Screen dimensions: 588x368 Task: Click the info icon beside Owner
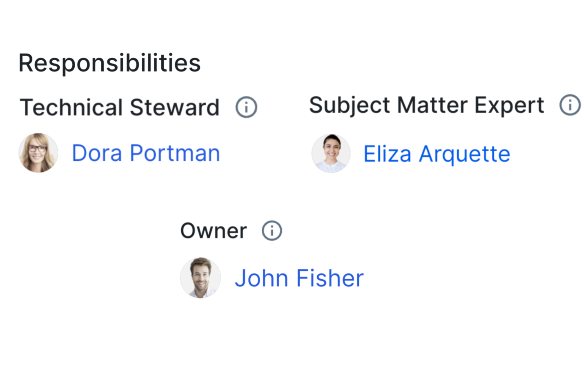pyautogui.click(x=272, y=231)
